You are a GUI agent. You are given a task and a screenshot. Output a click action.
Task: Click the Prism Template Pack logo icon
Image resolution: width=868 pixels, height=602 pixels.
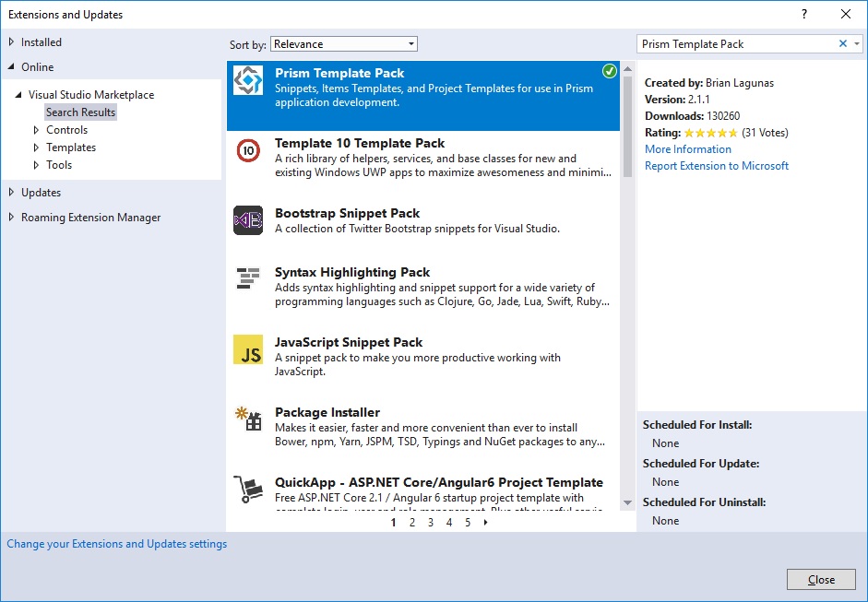click(x=248, y=80)
